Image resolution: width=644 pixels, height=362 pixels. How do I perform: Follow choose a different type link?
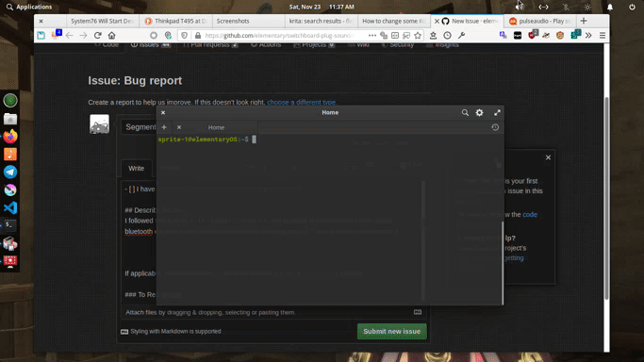coord(301,102)
